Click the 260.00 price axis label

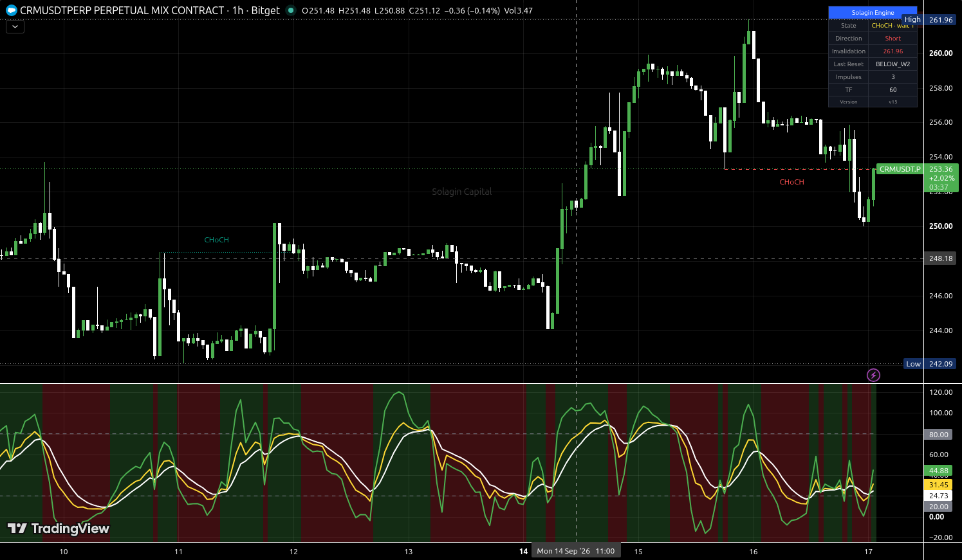[x=941, y=53]
